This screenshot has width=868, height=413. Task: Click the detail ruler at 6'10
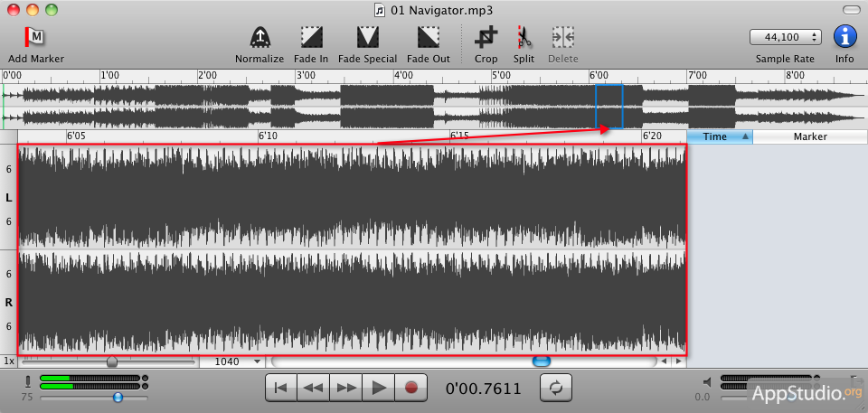pos(268,136)
